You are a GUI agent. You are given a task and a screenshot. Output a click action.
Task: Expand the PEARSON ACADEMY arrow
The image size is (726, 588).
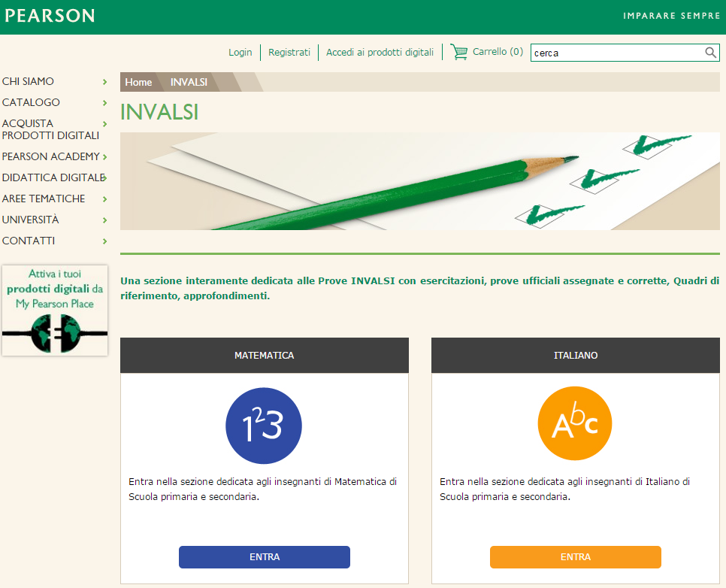[x=104, y=157]
